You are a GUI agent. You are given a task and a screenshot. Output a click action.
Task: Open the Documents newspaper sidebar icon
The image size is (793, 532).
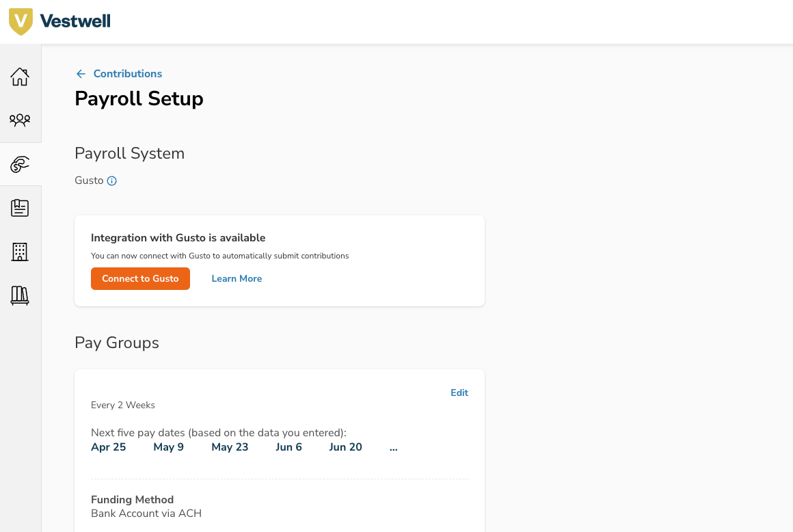(20, 208)
